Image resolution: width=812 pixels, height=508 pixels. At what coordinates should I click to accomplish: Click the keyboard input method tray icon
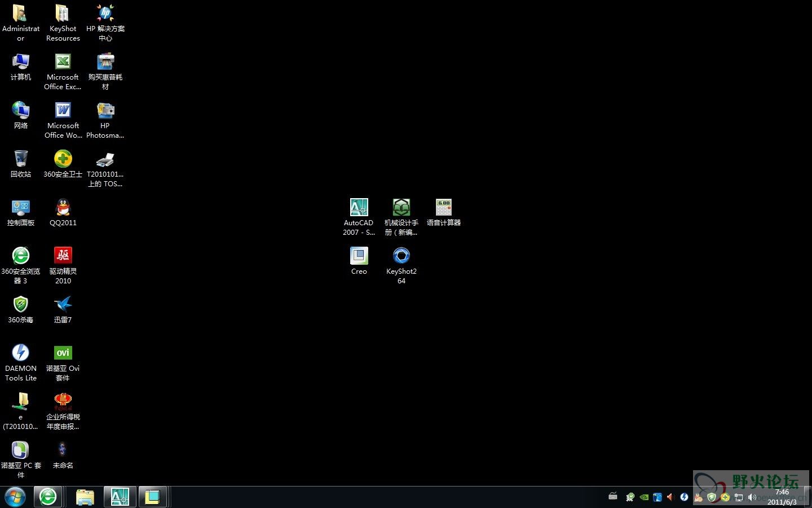pyautogui.click(x=613, y=497)
